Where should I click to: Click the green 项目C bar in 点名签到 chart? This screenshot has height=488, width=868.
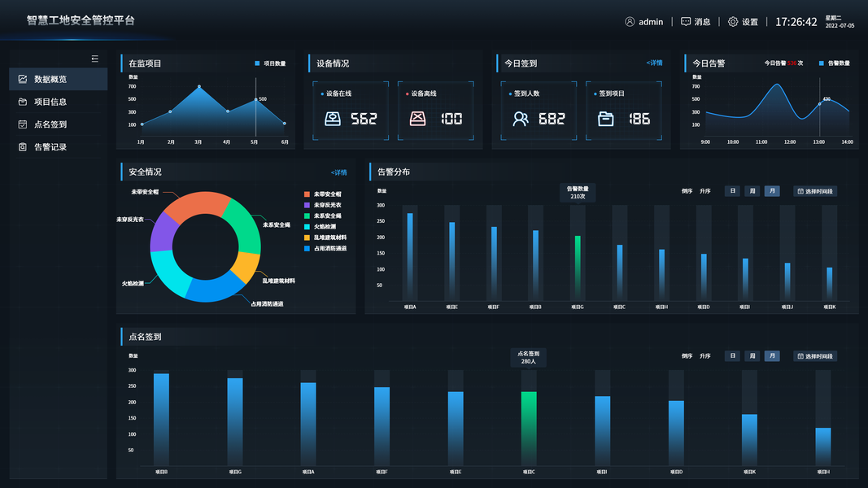[529, 429]
